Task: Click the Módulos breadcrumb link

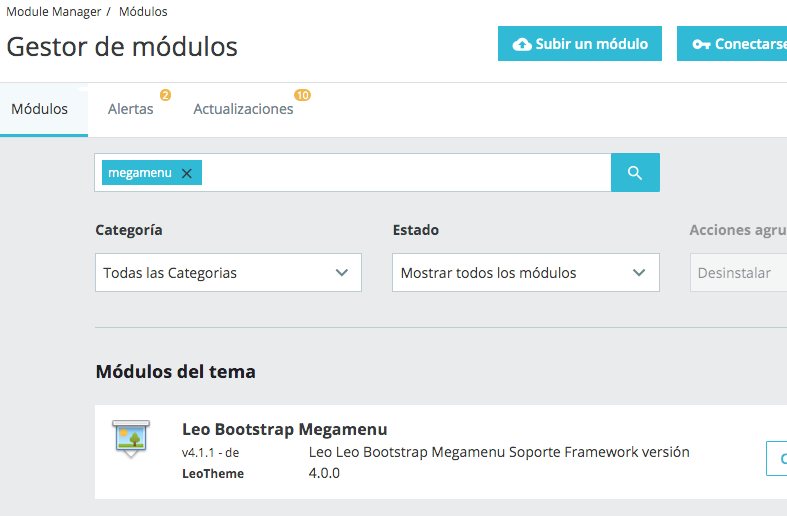Action: pos(143,12)
